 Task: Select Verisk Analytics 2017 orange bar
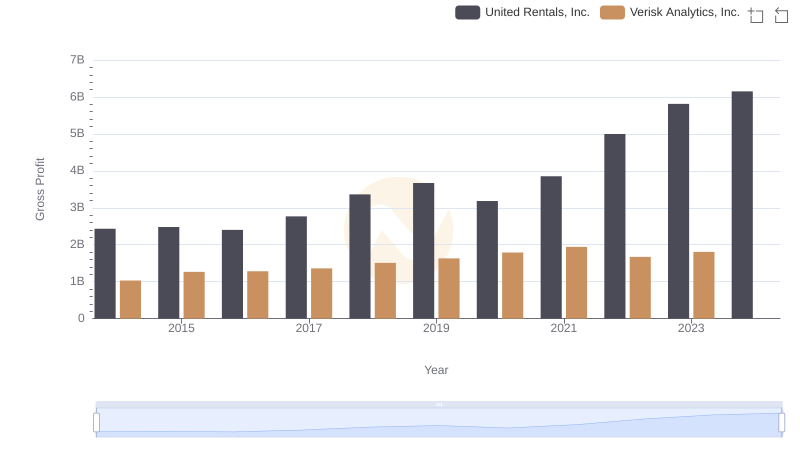(x=321, y=293)
